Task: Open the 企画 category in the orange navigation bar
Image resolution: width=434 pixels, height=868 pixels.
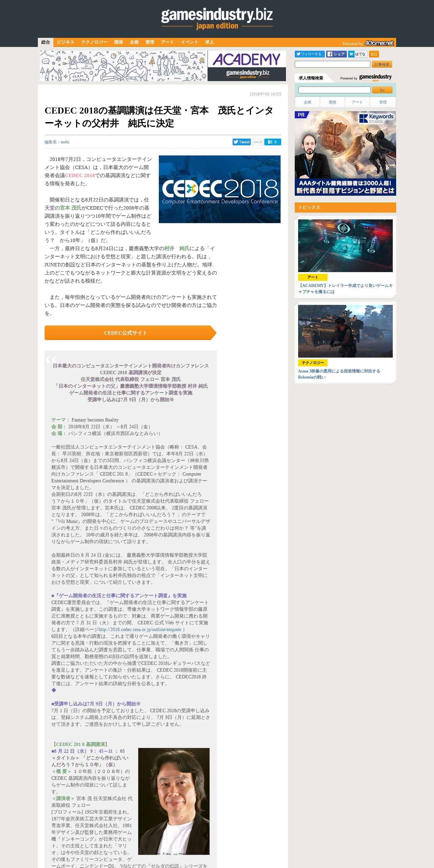Action: point(134,42)
